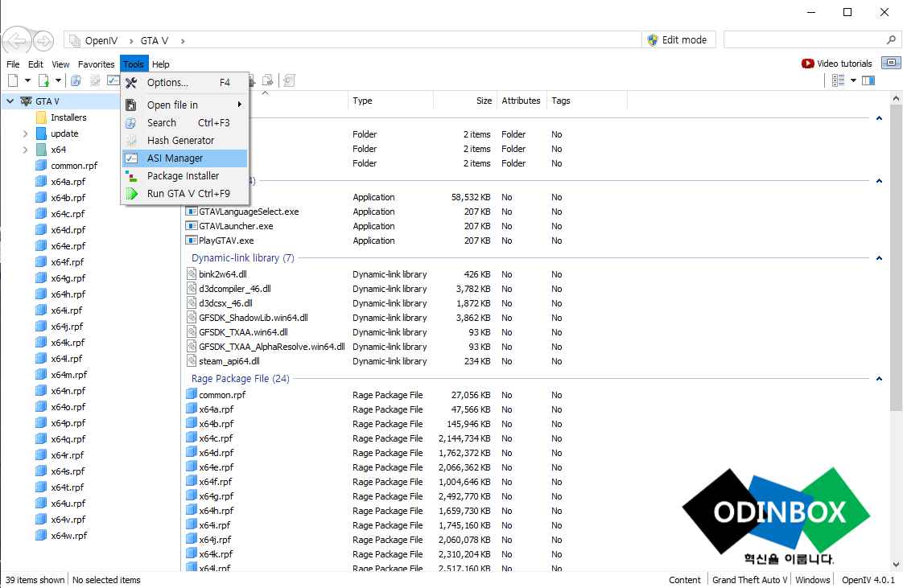Click GTA V breadcrumb in address bar
This screenshot has width=903, height=588.
pyautogui.click(x=155, y=41)
